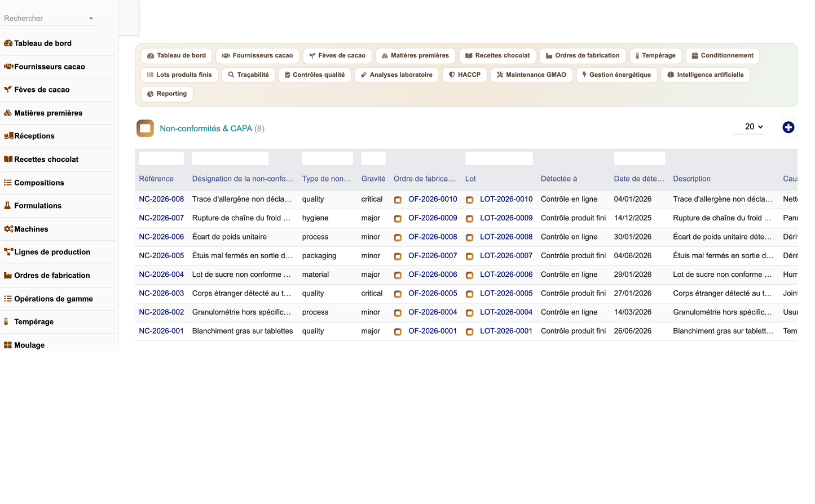Select the Intelligence artificielle tab
Screen dimensions: 815x504
click(706, 75)
